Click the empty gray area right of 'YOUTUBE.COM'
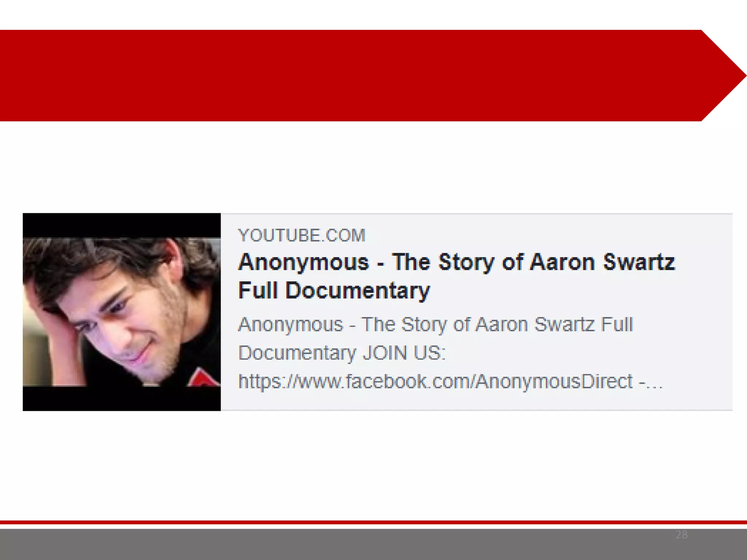Viewport: 747px width, 560px height. [x=547, y=235]
